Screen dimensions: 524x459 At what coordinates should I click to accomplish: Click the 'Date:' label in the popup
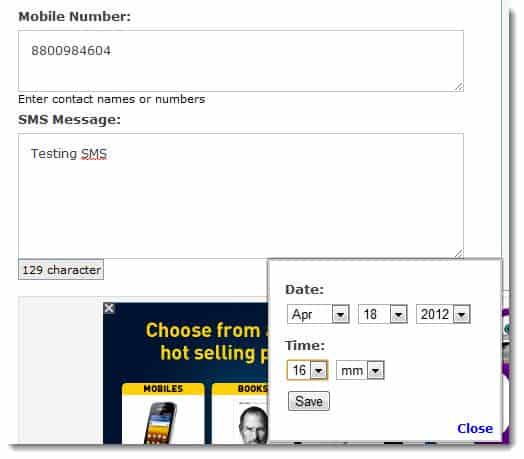click(304, 289)
